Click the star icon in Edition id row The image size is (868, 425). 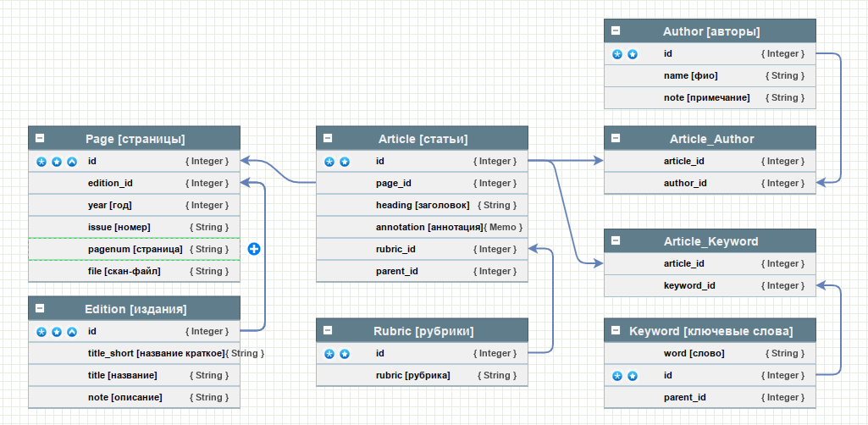57,332
